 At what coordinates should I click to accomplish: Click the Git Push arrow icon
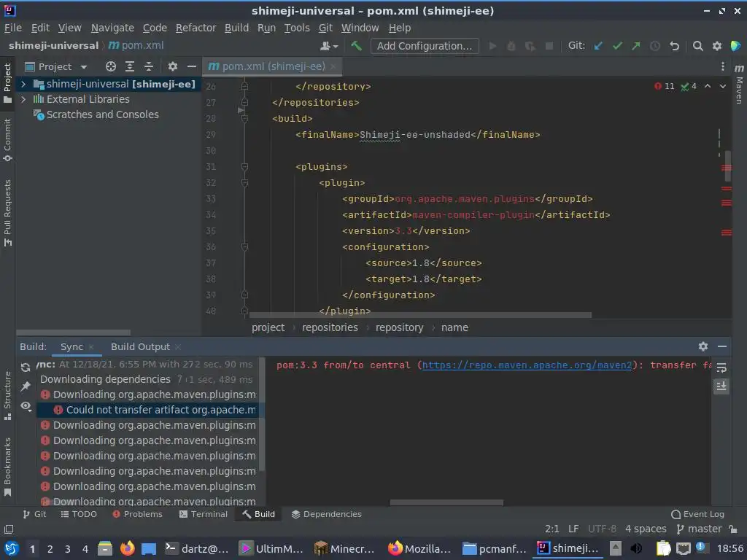point(636,46)
